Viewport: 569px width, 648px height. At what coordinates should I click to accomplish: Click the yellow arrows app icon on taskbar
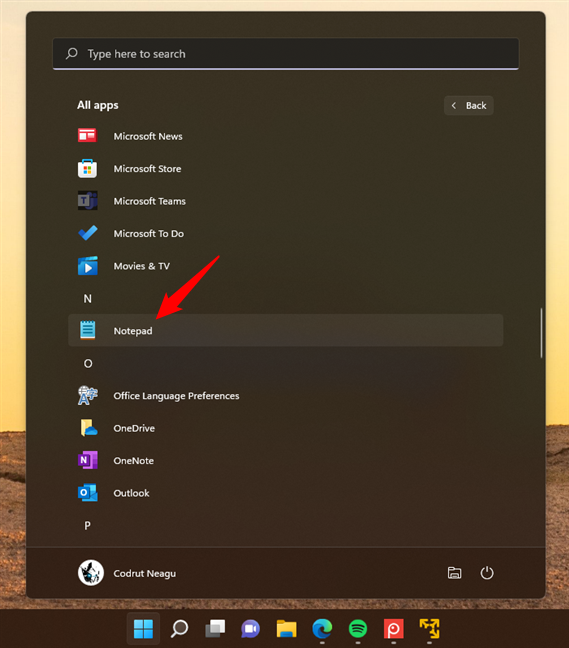[x=429, y=629]
